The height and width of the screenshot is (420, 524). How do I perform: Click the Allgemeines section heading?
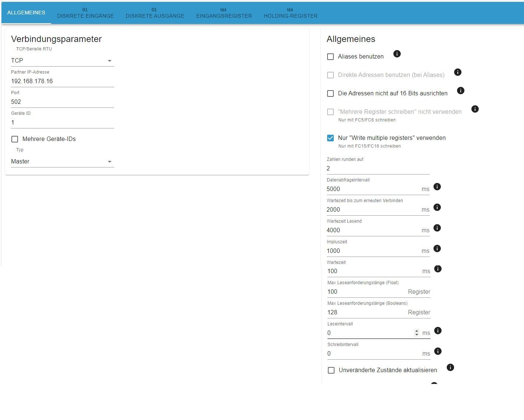pos(351,39)
